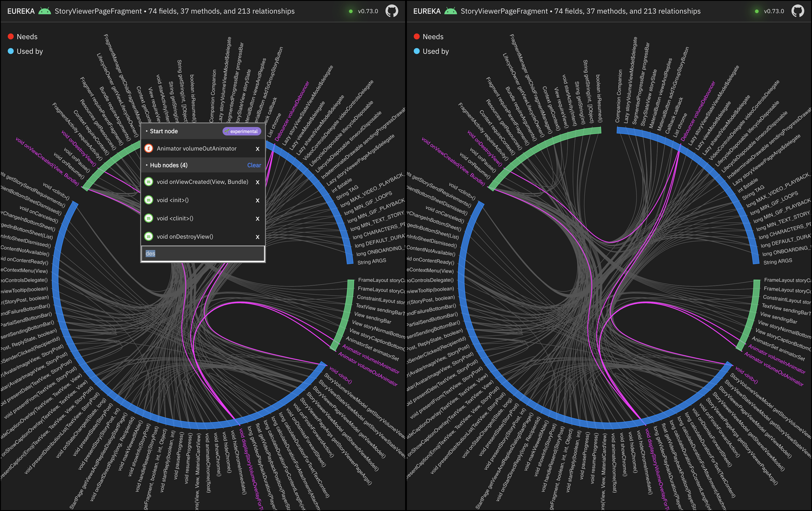Image resolution: width=812 pixels, height=511 pixels.
Task: Click method icon beside onViewCreated hub node
Action: [149, 182]
